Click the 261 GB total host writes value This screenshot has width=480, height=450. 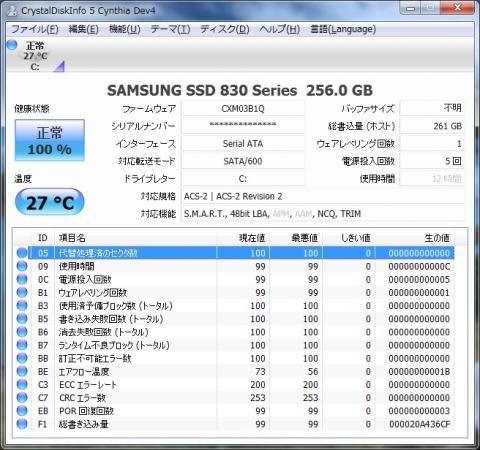(x=432, y=126)
